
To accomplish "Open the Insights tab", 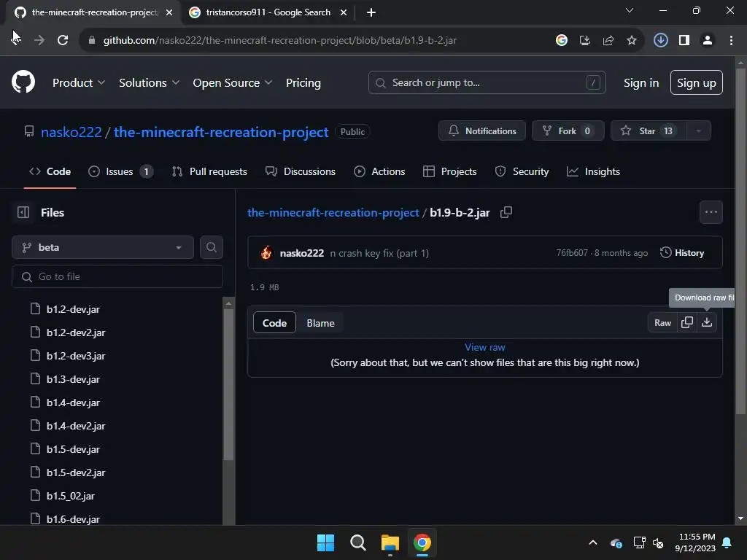I will point(594,171).
